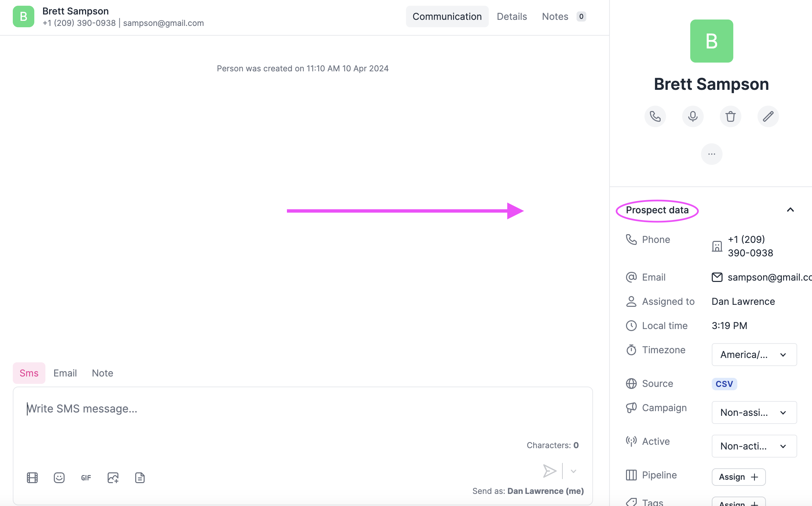Open the video clip icon in composer toolbar
The height and width of the screenshot is (506, 812).
[32, 477]
